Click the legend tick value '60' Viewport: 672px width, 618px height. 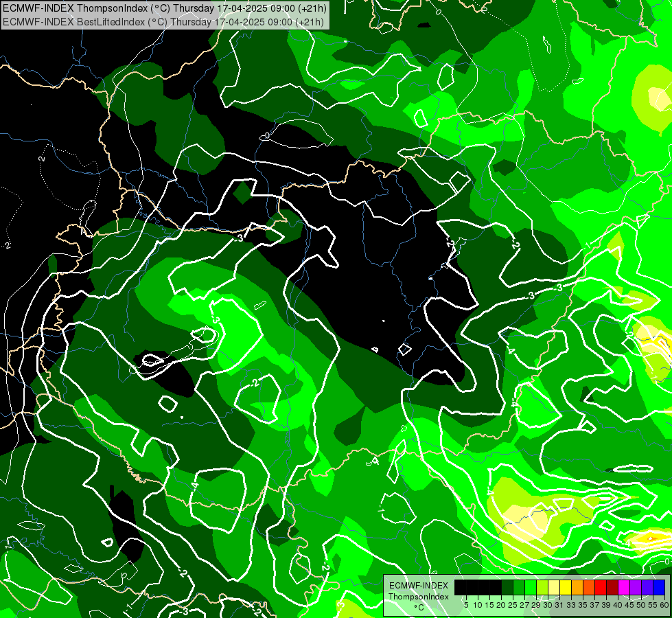coord(664,605)
